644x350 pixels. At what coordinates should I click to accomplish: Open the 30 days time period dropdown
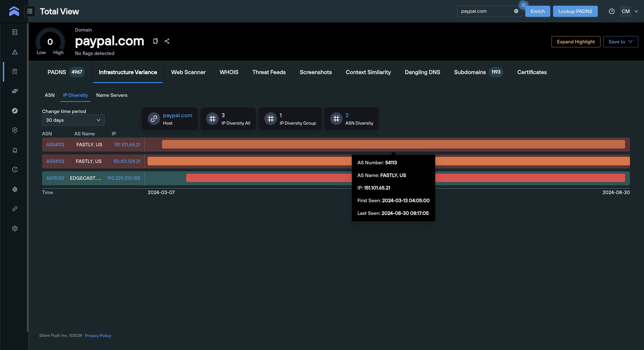point(73,120)
